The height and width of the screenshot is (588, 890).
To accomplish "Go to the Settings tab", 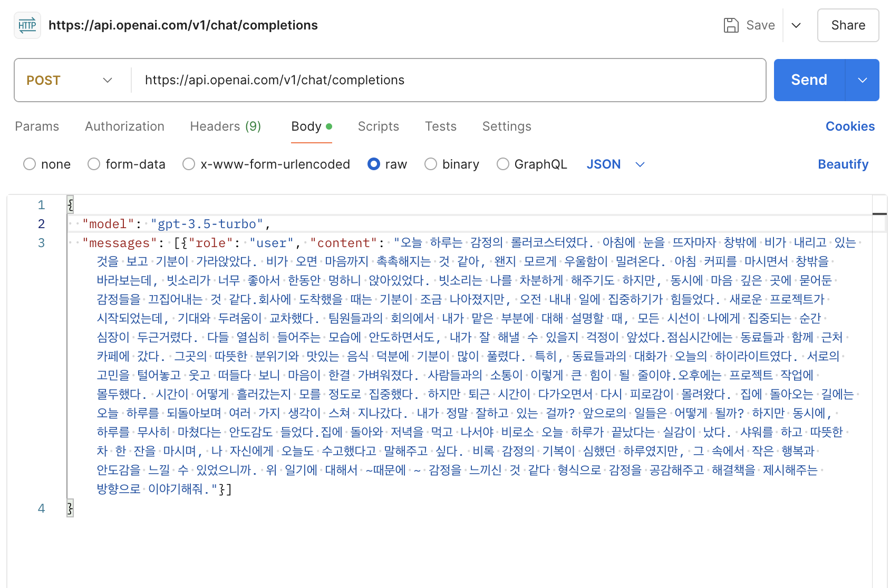I will click(507, 126).
